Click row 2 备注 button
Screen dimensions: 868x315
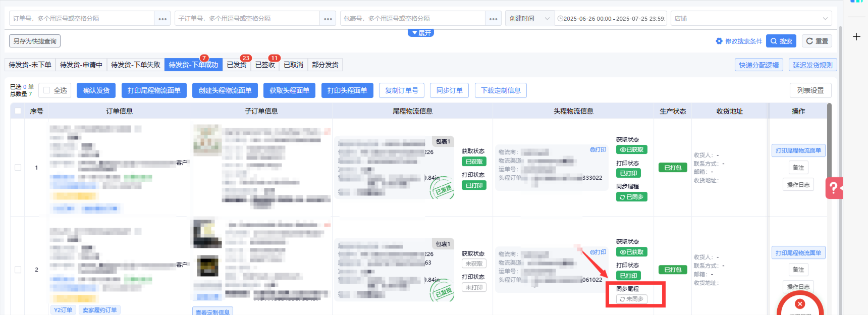point(798,270)
